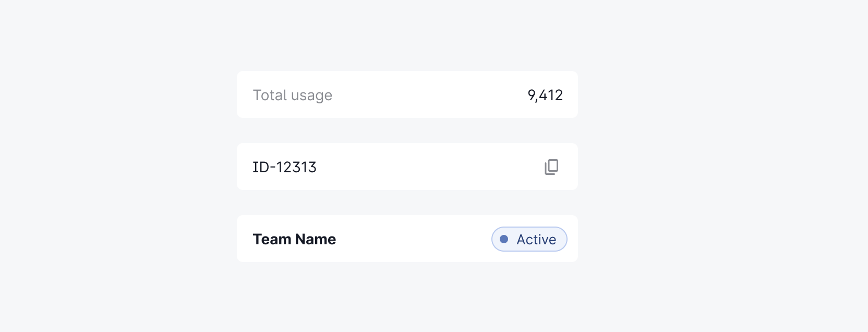Click empty space between Total usage and 9,412
The width and height of the screenshot is (868, 332).
(x=428, y=95)
